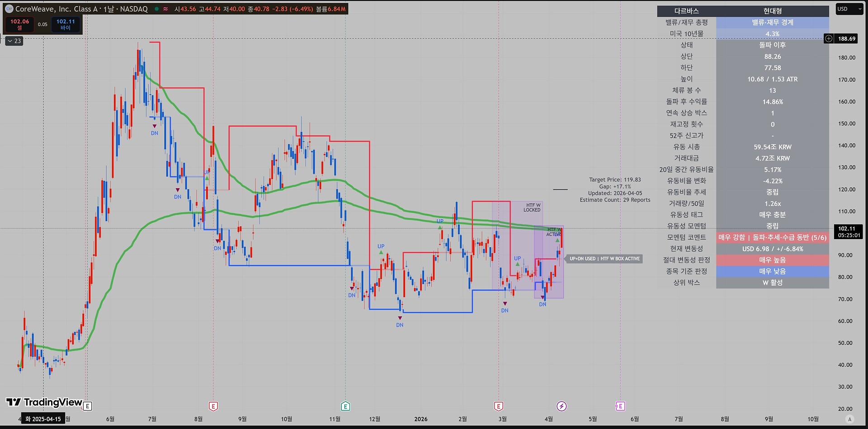The height and width of the screenshot is (429, 868).
Task: Open the red earnings marker above 8월
Action: point(213,406)
